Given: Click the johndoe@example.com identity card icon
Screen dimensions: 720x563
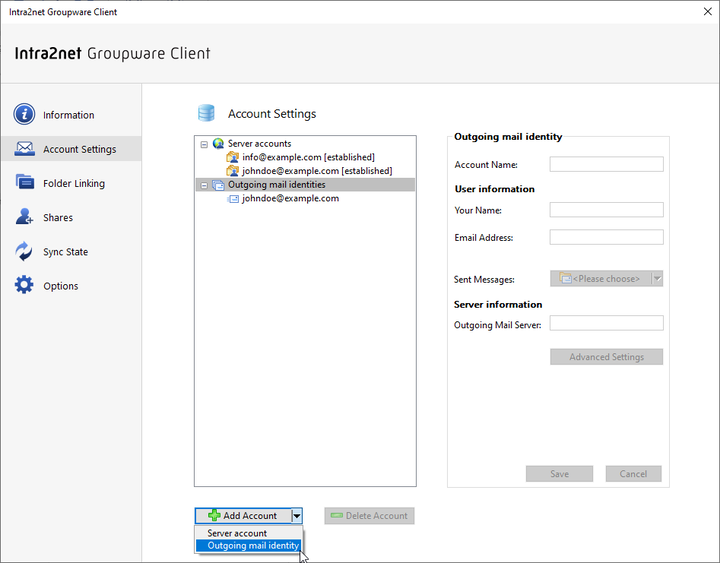Looking at the screenshot, I should (233, 199).
